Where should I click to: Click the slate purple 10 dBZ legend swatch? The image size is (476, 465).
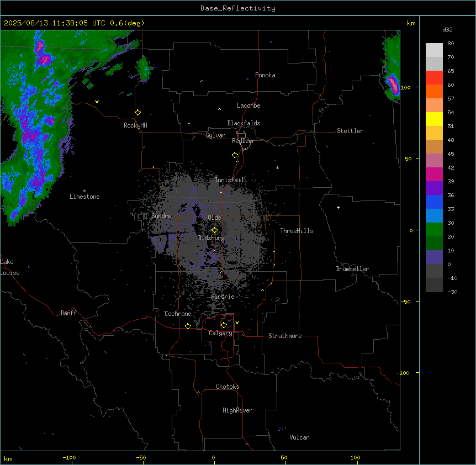click(x=434, y=257)
